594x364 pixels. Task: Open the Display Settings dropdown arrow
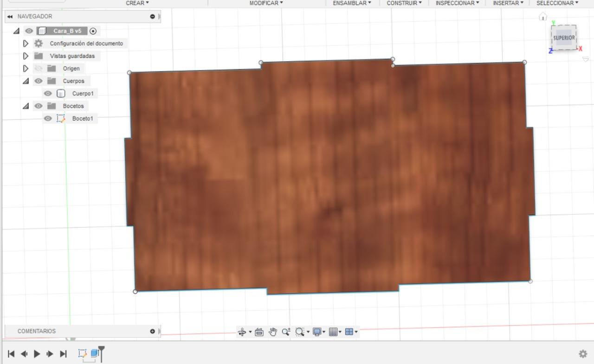(324, 332)
